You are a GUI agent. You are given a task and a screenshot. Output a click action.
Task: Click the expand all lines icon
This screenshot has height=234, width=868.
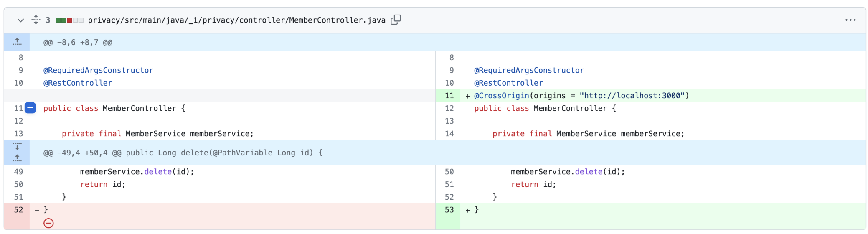36,20
